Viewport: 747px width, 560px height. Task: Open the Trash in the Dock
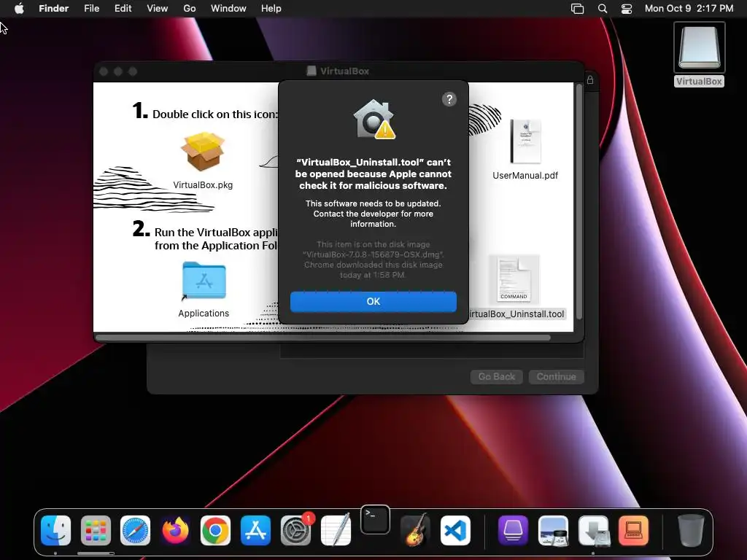690,530
